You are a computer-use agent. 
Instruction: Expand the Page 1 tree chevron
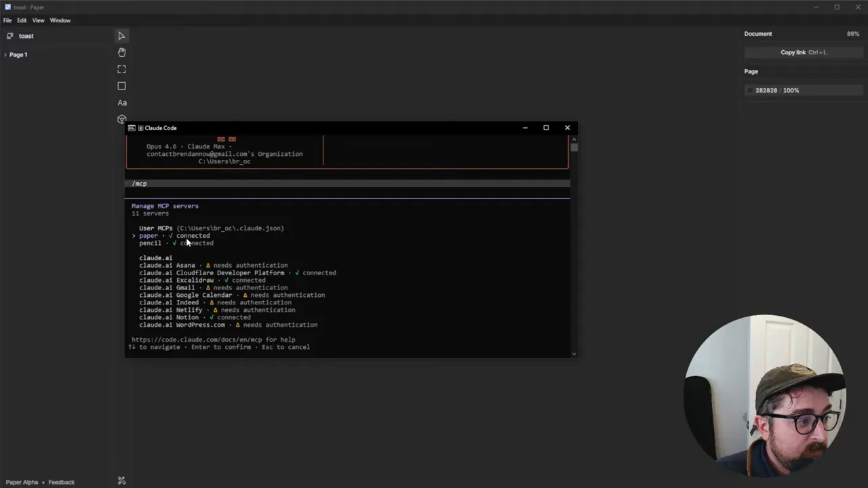(5, 54)
